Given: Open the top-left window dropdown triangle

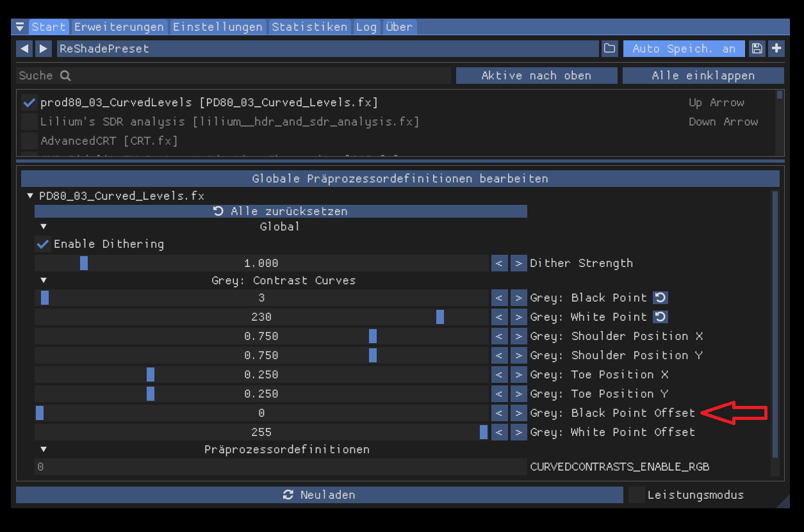Looking at the screenshot, I should tap(20, 27).
